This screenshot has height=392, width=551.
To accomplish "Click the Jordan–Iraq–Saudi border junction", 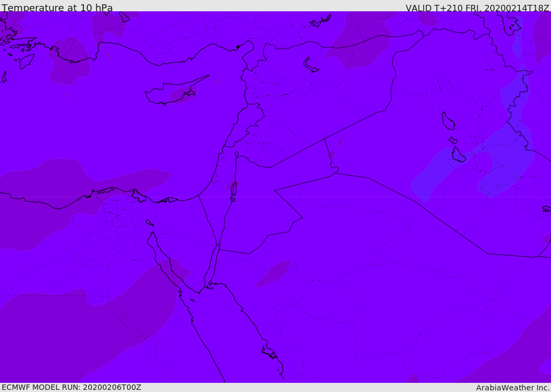I will tap(335, 173).
